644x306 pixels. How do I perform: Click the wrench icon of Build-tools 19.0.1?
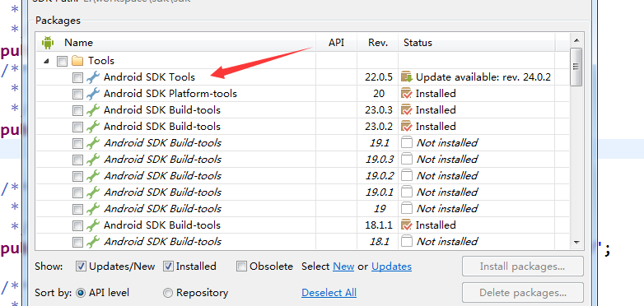(x=93, y=192)
